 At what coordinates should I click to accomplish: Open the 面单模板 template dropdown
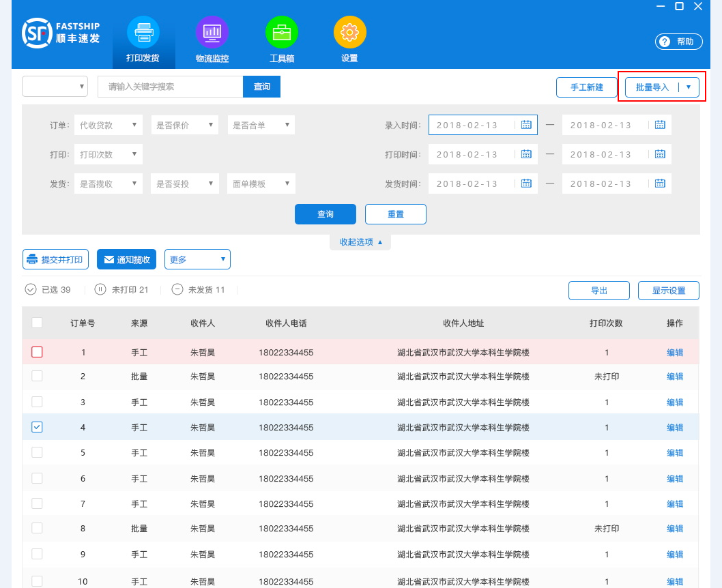(x=261, y=183)
